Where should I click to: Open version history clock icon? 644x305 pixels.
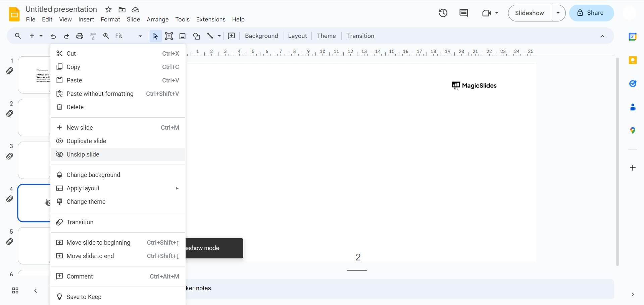[443, 13]
